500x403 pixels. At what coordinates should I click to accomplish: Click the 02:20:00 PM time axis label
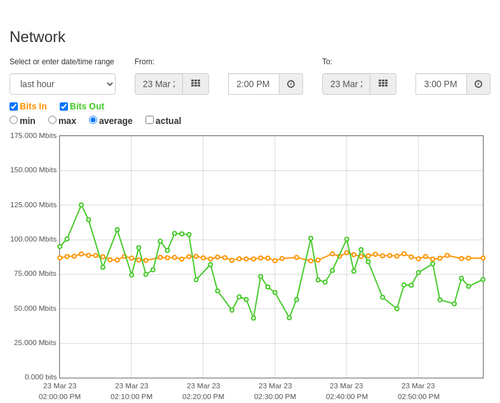[x=203, y=397]
